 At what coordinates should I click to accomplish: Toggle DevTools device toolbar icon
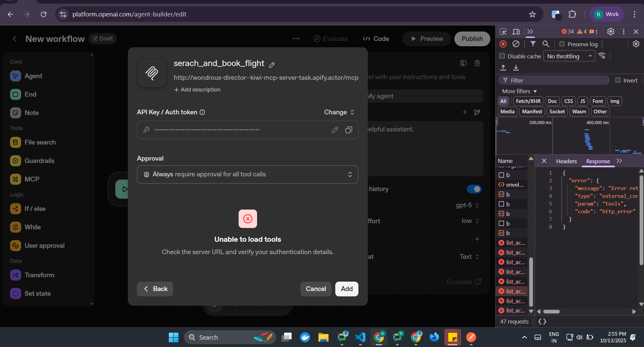516,32
